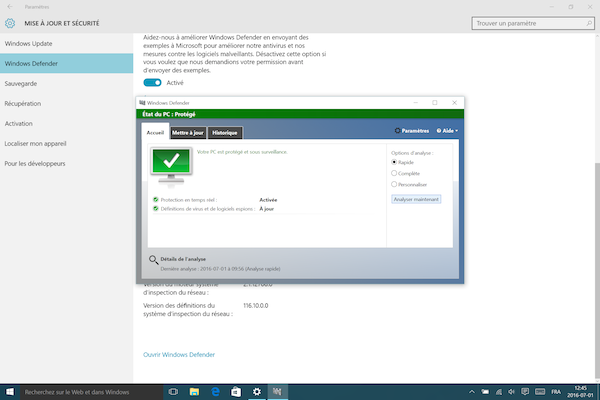
Task: Select the Complète scan option
Action: click(x=394, y=173)
